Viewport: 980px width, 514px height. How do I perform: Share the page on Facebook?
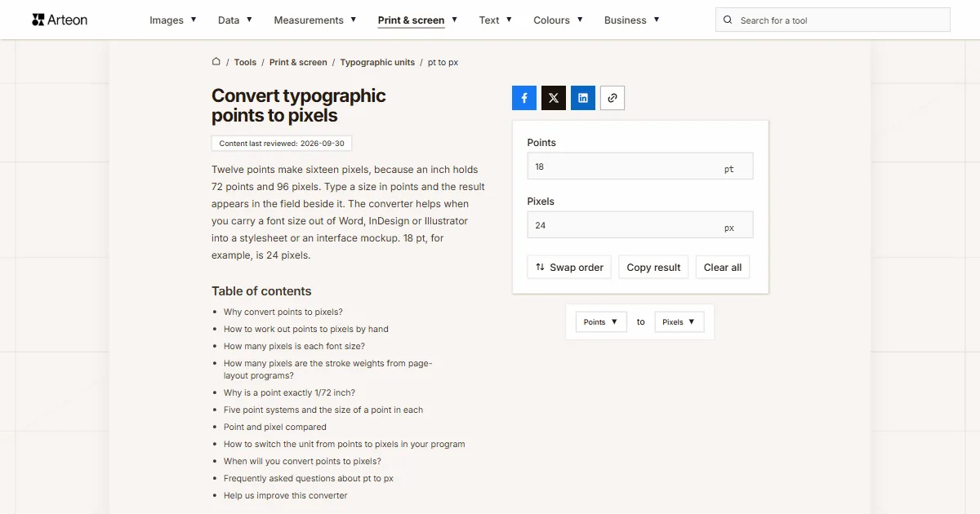point(524,98)
